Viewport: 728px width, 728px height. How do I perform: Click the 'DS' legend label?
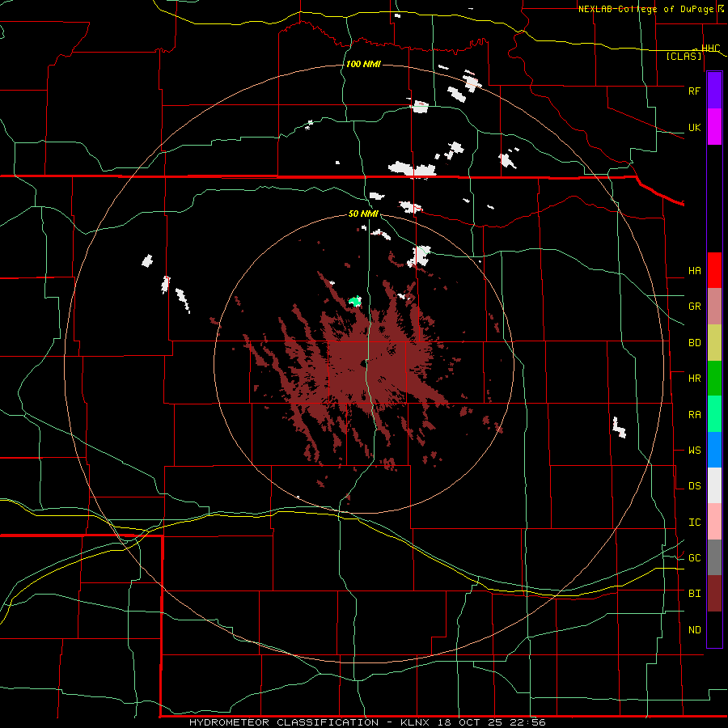pos(694,486)
